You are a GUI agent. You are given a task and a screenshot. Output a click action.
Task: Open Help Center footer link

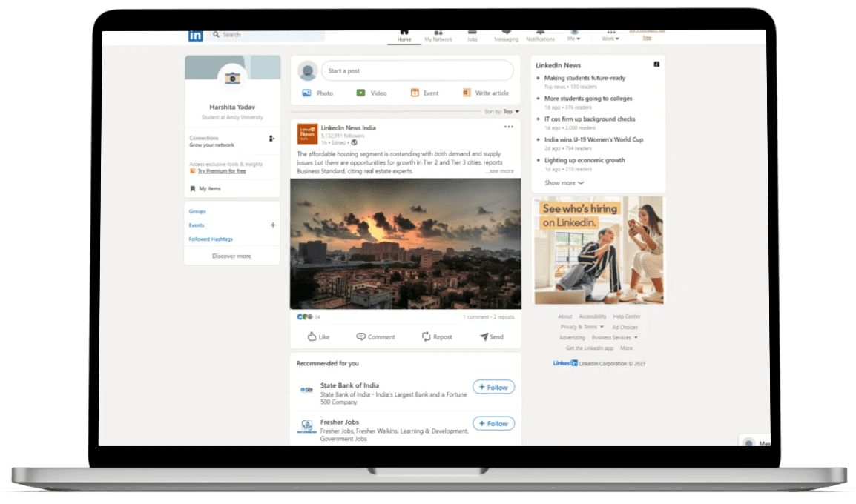(626, 317)
